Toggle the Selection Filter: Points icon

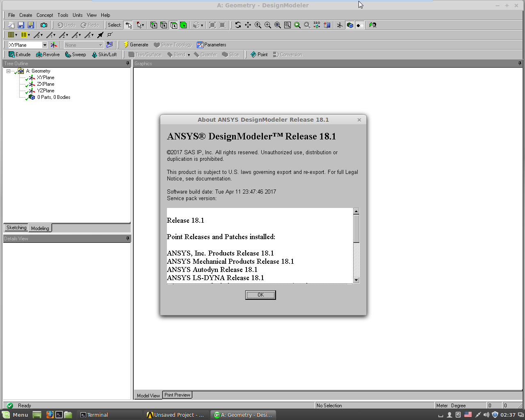pyautogui.click(x=154, y=25)
